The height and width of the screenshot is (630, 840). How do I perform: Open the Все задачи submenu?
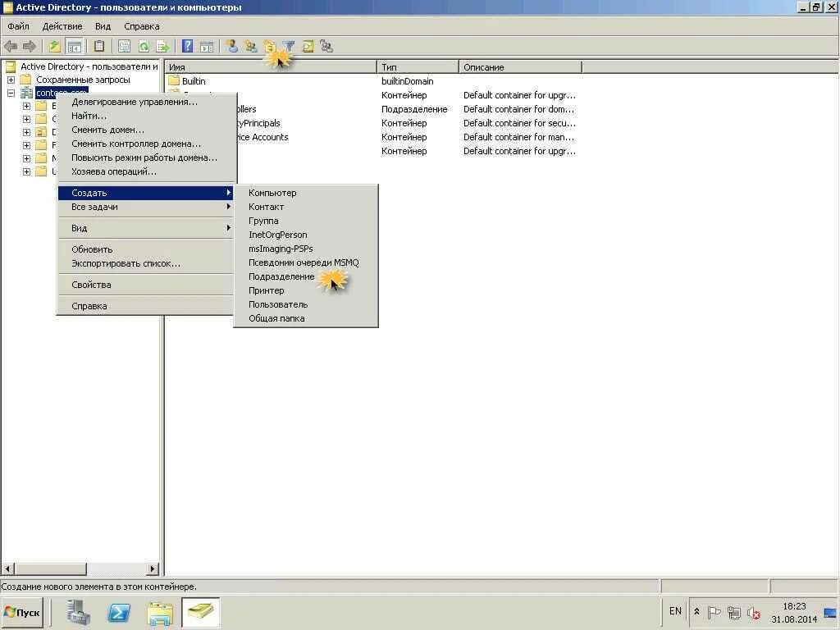coord(147,207)
